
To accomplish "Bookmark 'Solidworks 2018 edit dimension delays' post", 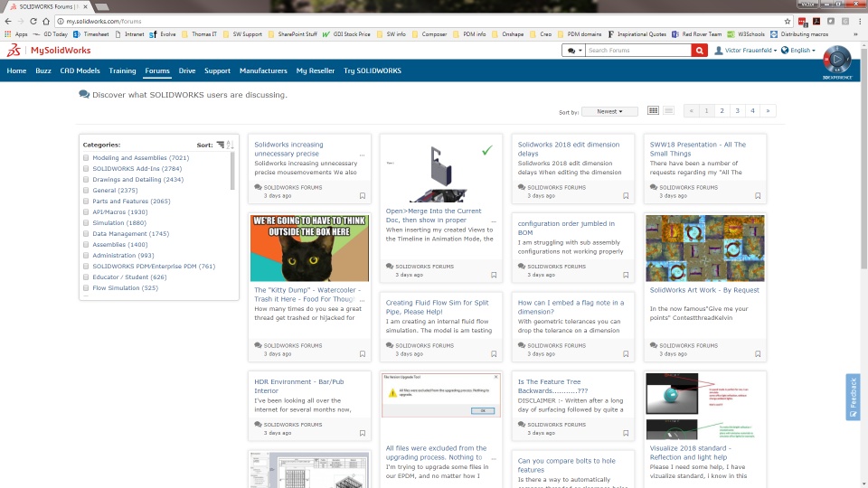I will [x=626, y=196].
